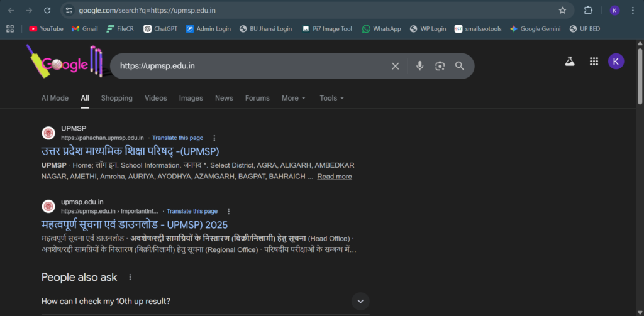Search by image with the Lens icon

(440, 66)
